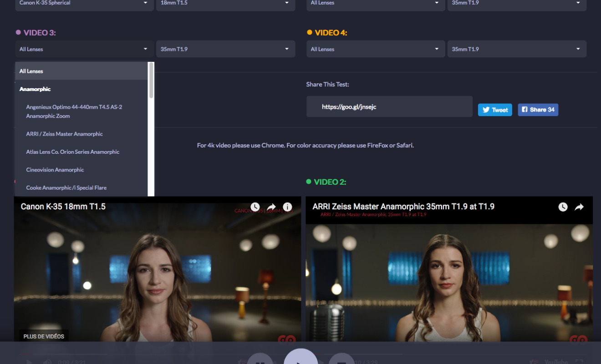Image resolution: width=601 pixels, height=364 pixels.
Task: Open Video 4 All Lenses dropdown
Action: [x=376, y=49]
